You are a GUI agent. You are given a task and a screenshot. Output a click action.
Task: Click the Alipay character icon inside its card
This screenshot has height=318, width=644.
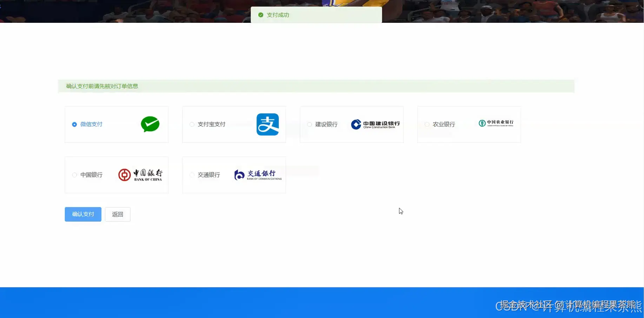point(268,124)
